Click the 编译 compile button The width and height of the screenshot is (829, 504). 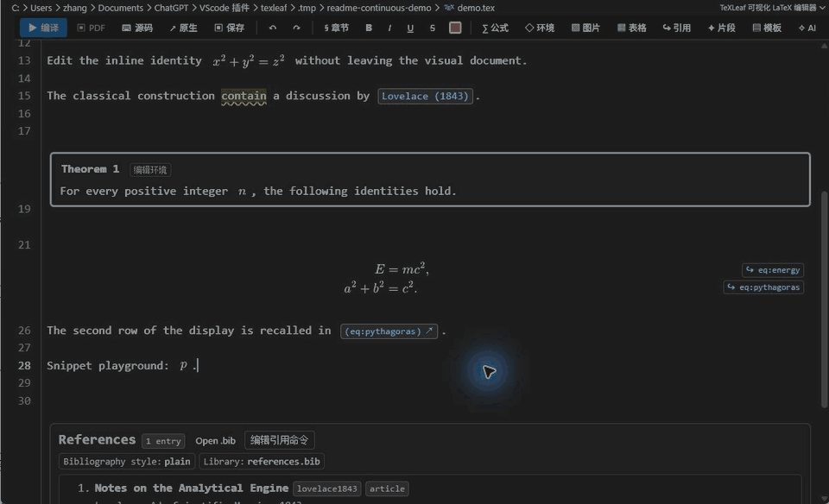pos(43,28)
